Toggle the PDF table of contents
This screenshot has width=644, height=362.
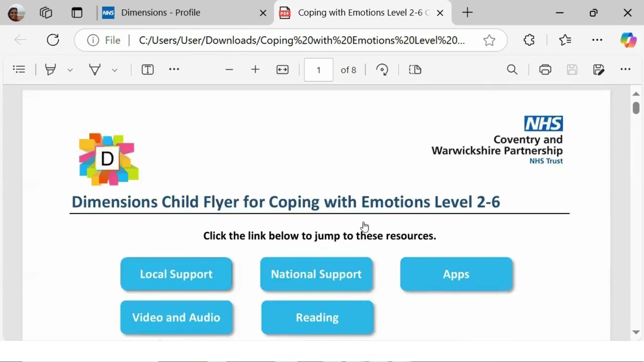[19, 70]
